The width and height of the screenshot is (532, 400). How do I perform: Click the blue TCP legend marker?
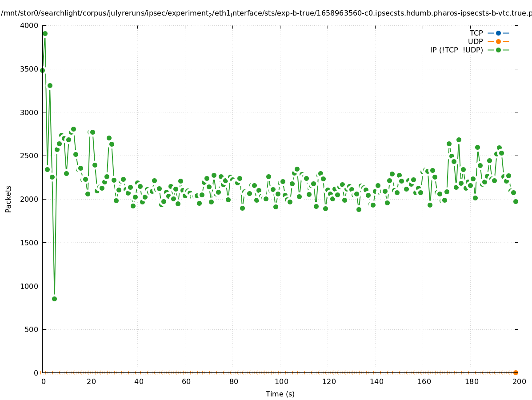(x=498, y=33)
